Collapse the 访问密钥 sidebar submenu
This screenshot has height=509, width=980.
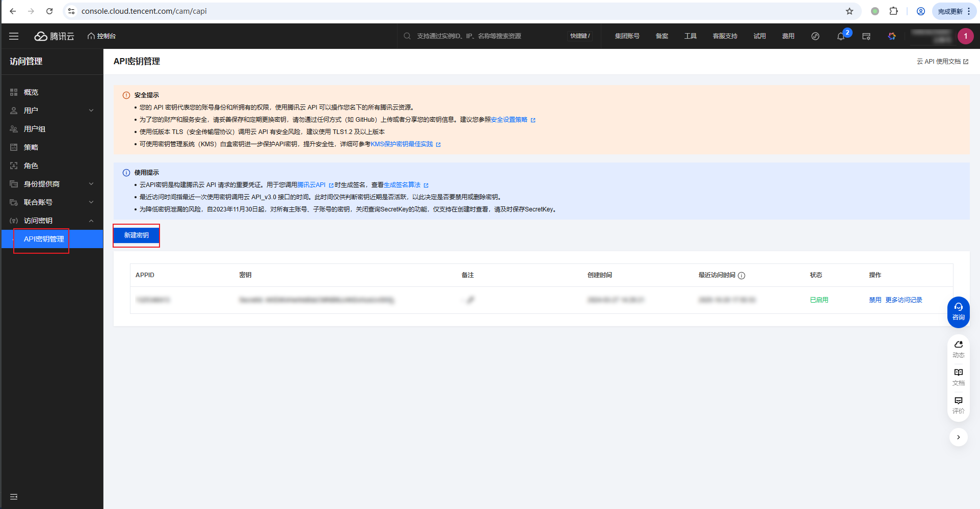pyautogui.click(x=91, y=221)
